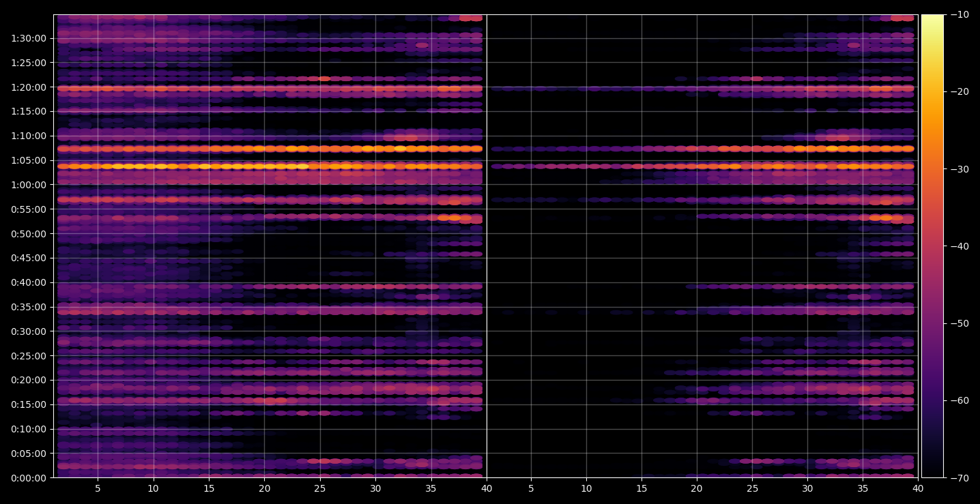This screenshot has height=504, width=980.
Task: Click the 1:00:00 y-axis time label
Action: [x=30, y=185]
